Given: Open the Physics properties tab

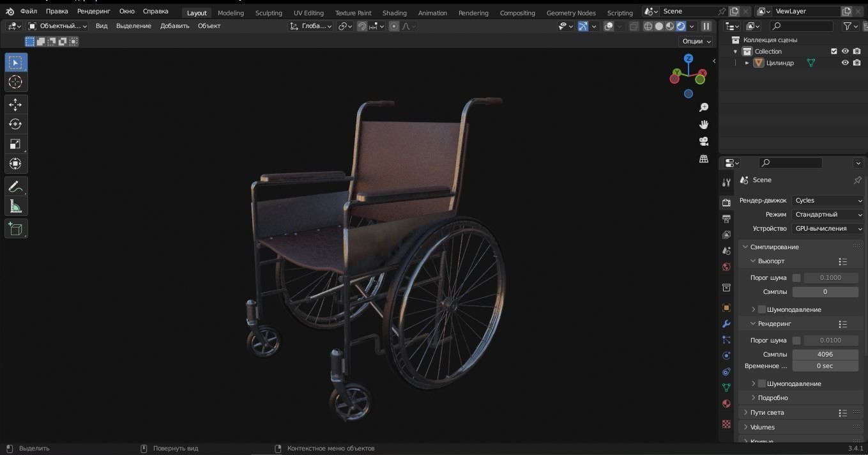Looking at the screenshot, I should pos(726,355).
